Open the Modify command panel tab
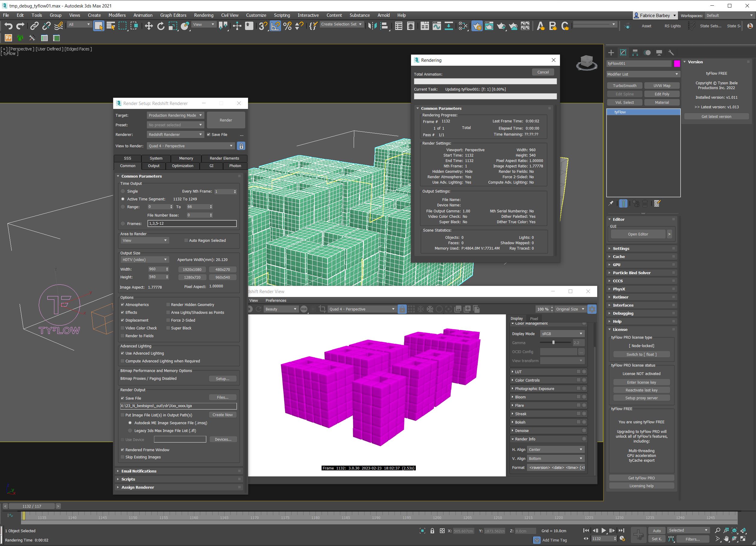 point(623,52)
